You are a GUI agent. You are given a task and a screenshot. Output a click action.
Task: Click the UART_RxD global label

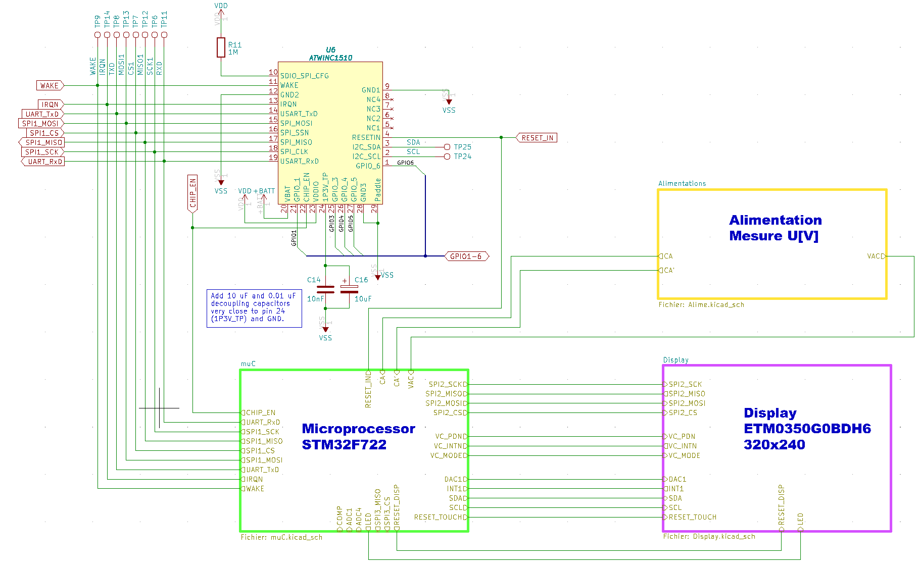pyautogui.click(x=43, y=162)
